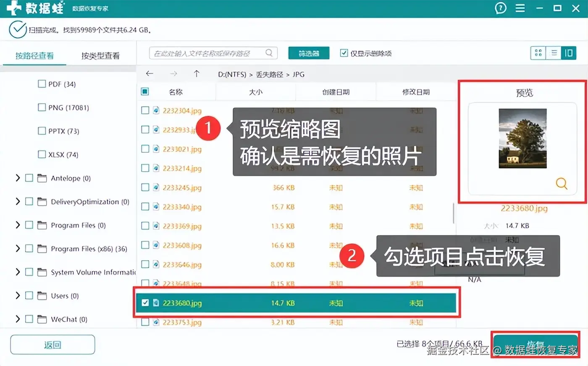Sort by the 大小 column header

(x=256, y=92)
